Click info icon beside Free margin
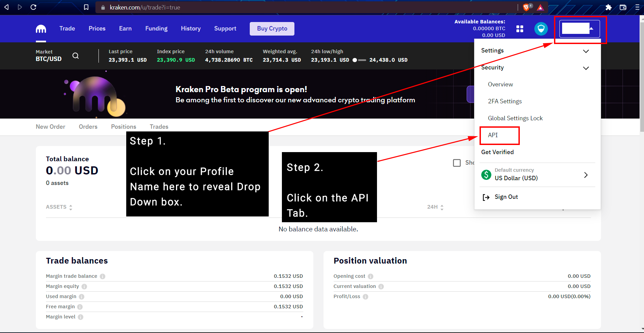Image resolution: width=644 pixels, height=333 pixels. pyautogui.click(x=80, y=307)
